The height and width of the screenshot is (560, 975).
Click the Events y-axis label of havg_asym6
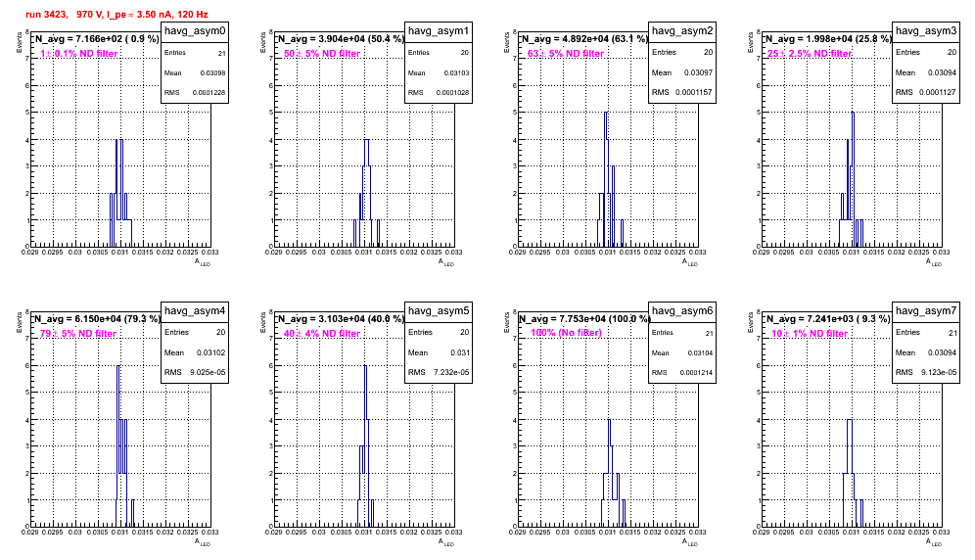point(507,323)
